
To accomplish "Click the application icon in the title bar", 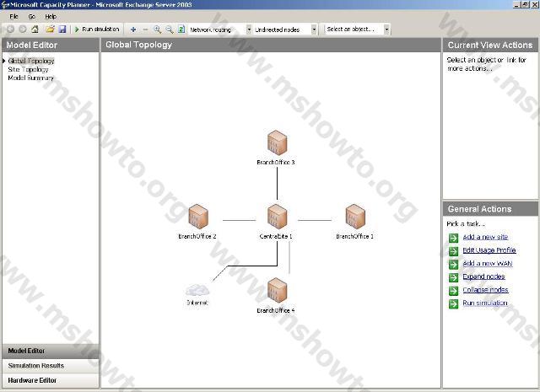I will [x=5, y=5].
